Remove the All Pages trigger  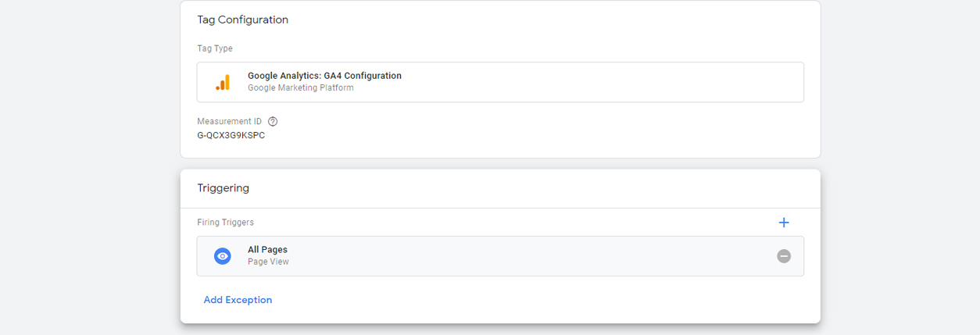pos(784,256)
